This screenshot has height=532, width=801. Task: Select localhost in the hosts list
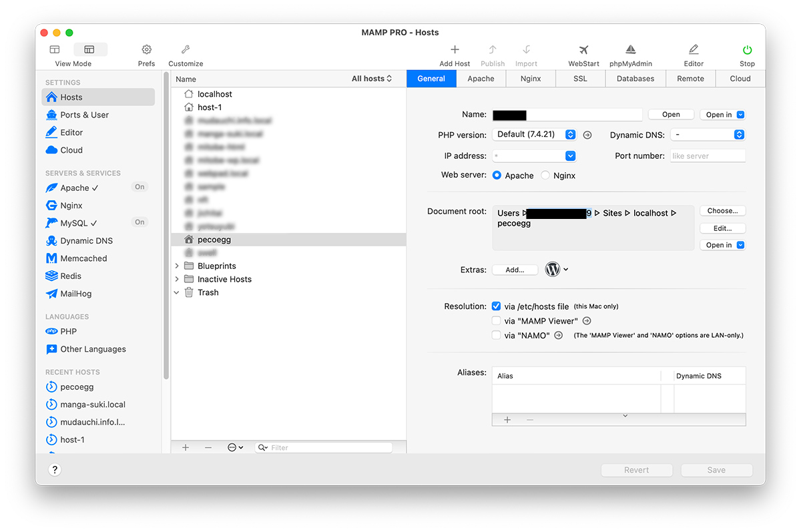(288, 94)
